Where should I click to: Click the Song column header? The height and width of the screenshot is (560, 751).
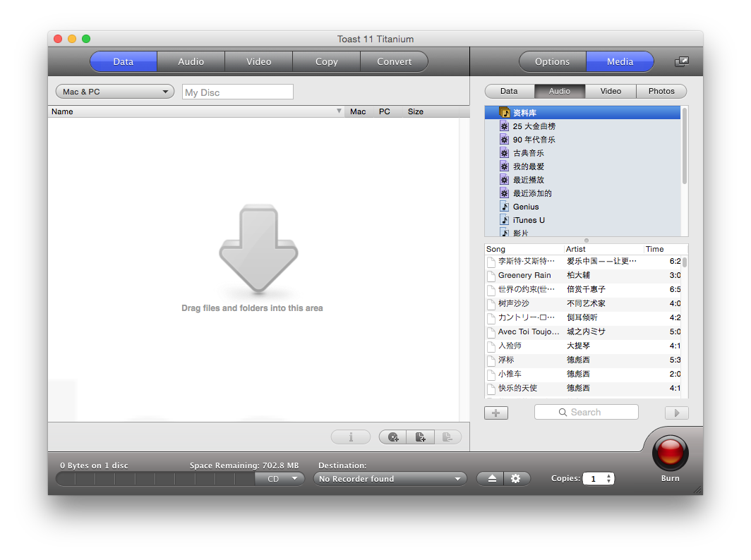coord(524,249)
